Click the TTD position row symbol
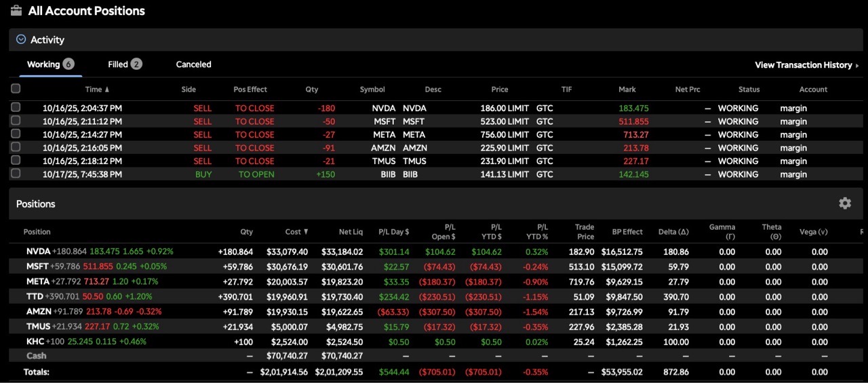Screen dimensions: 868x383 35,296
